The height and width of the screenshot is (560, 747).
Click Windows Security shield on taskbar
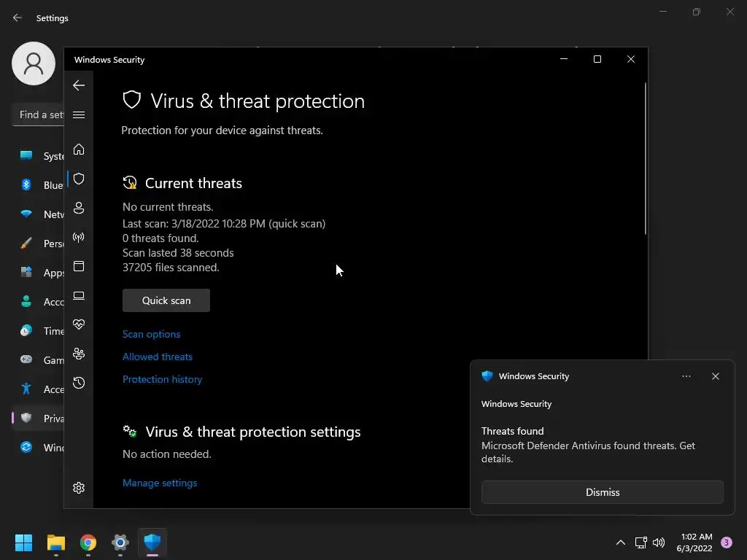click(152, 542)
